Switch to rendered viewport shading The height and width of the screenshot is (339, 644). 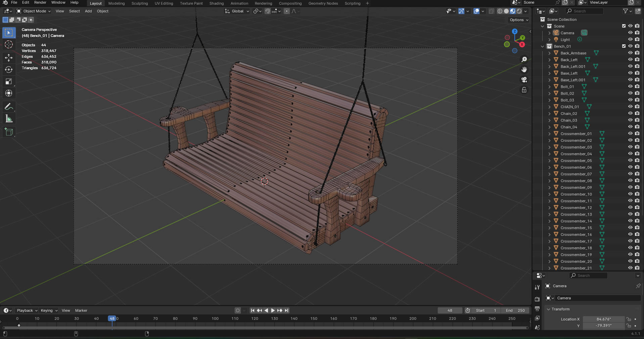519,11
